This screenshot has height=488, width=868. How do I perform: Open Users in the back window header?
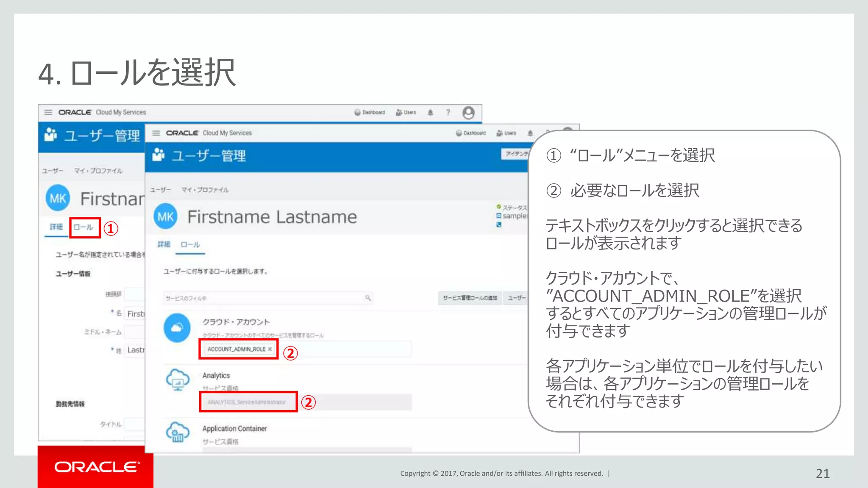[x=406, y=112]
